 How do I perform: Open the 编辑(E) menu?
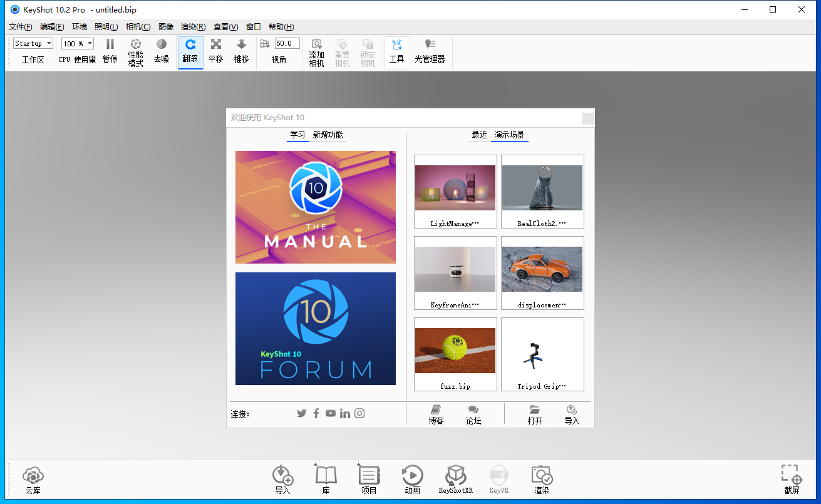pyautogui.click(x=52, y=27)
